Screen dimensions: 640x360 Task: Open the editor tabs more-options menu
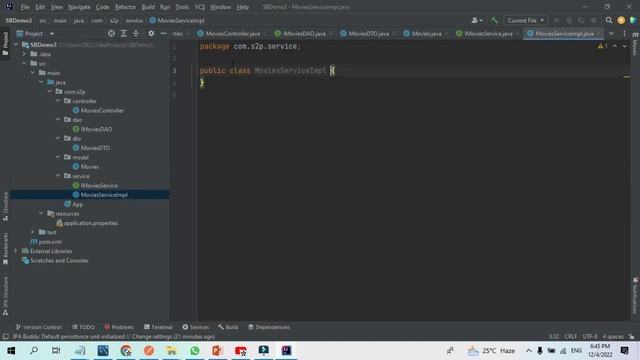pos(624,33)
